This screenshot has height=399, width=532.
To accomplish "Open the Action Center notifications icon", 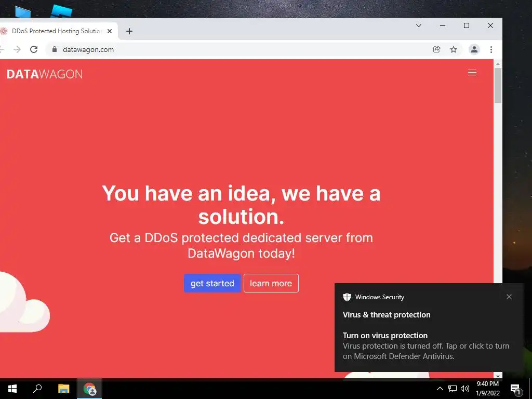I will [x=516, y=389].
